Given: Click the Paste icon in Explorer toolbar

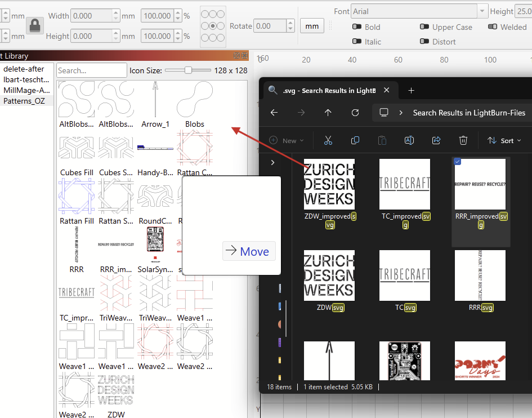Looking at the screenshot, I should tap(382, 140).
